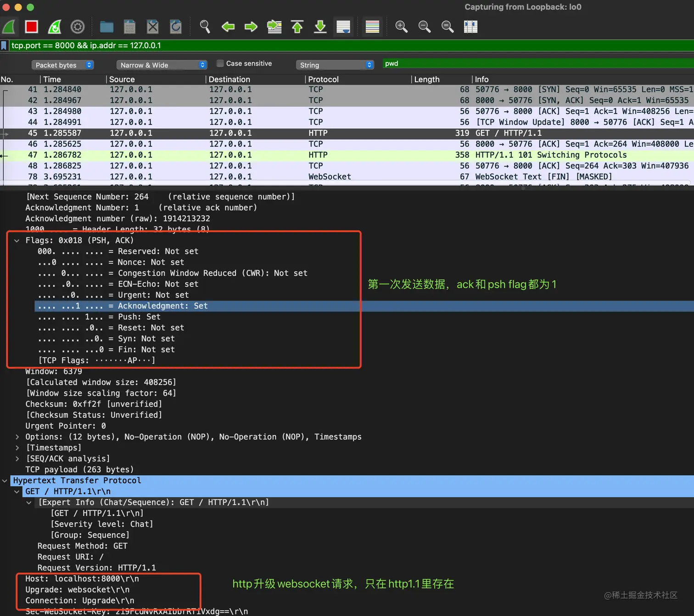Go back in packet history
This screenshot has width=694, height=616.
(x=228, y=27)
